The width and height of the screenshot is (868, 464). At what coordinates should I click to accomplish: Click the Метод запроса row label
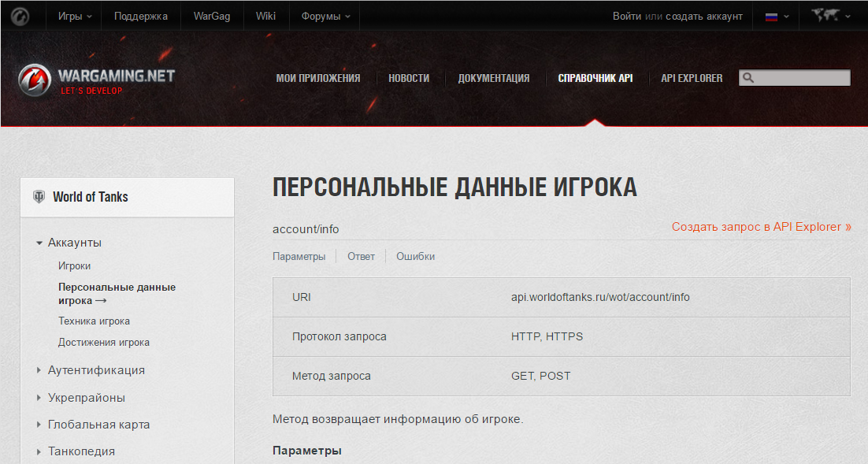point(331,376)
